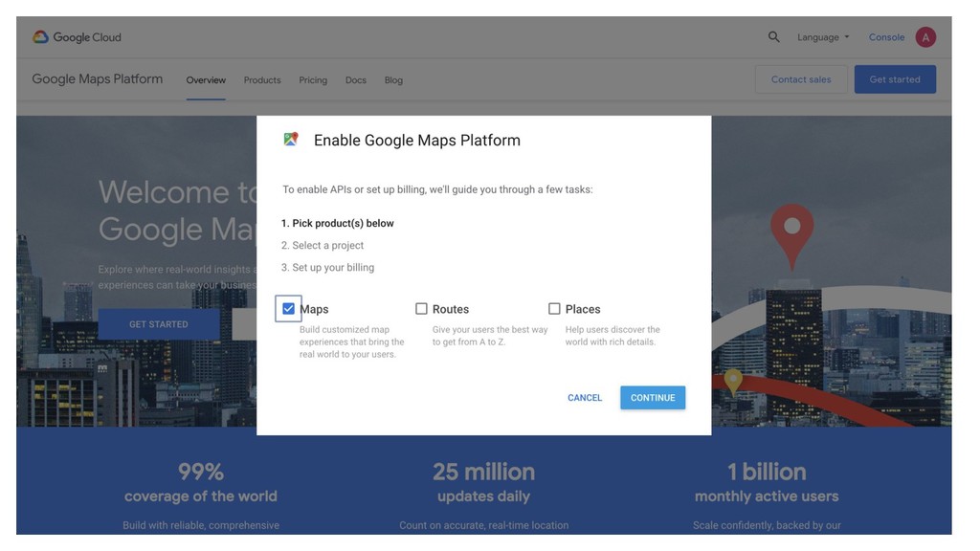Click the "Set up your billing" step
The image size is (980, 551).
(x=327, y=268)
